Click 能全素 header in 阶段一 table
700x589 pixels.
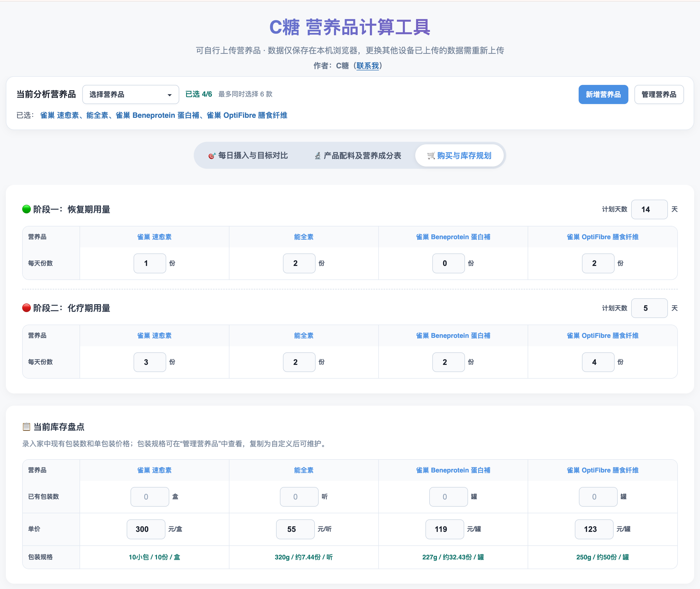(303, 237)
